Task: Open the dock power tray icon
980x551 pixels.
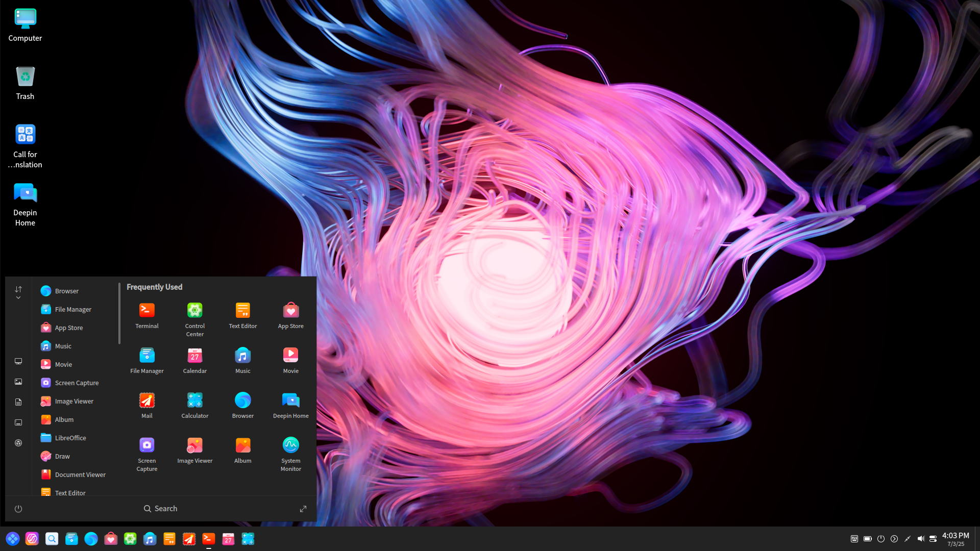Action: tap(881, 539)
